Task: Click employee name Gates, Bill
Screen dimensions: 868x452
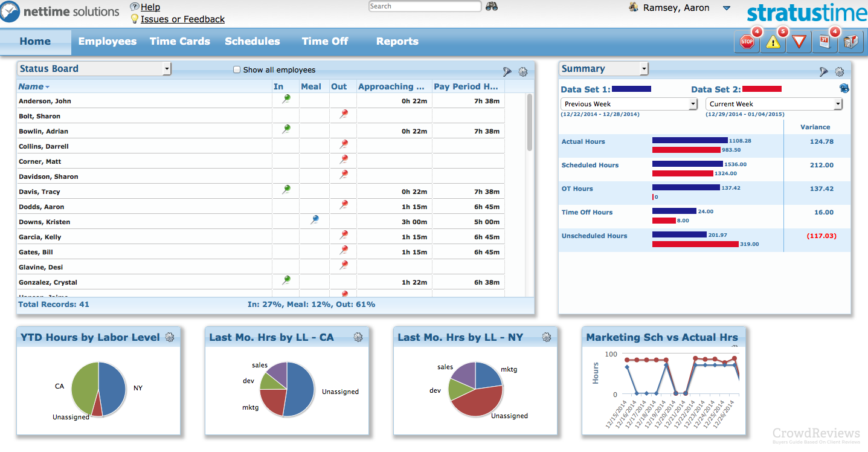Action: (36, 252)
